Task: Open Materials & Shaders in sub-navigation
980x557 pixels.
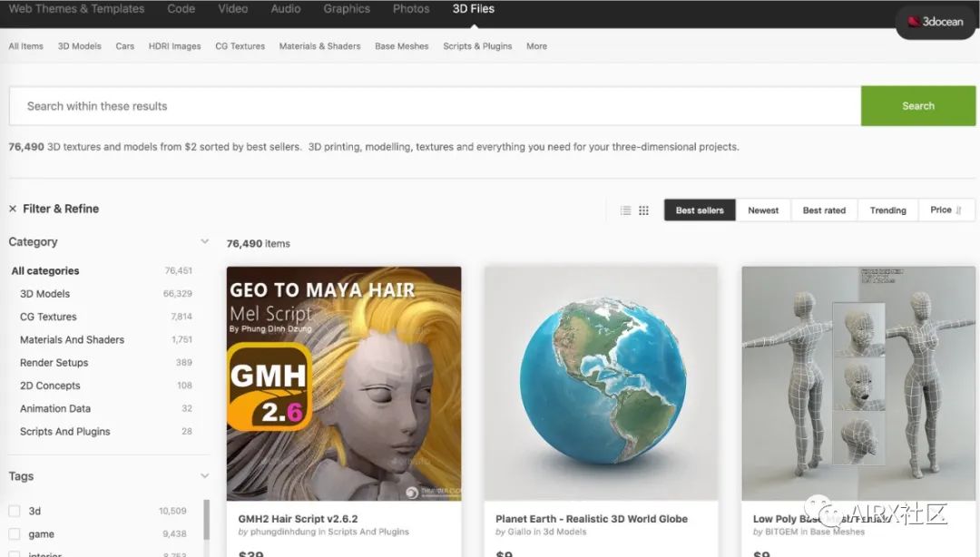Action: click(320, 46)
